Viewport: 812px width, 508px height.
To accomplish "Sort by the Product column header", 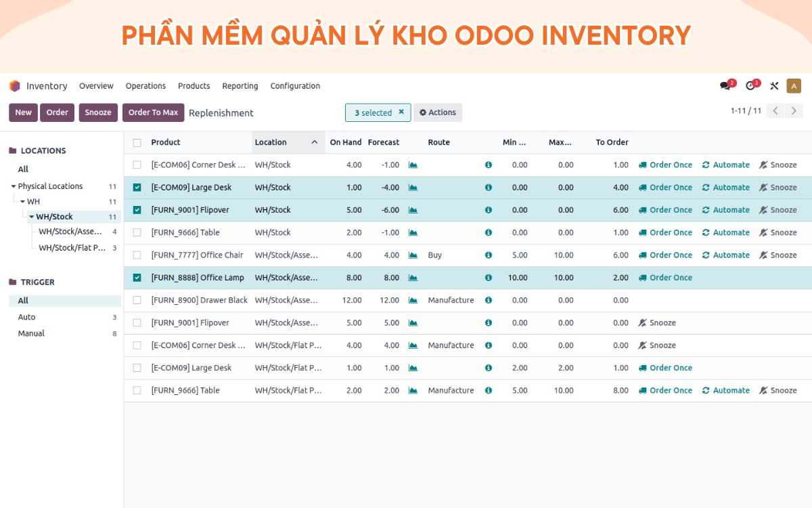I will [x=166, y=142].
